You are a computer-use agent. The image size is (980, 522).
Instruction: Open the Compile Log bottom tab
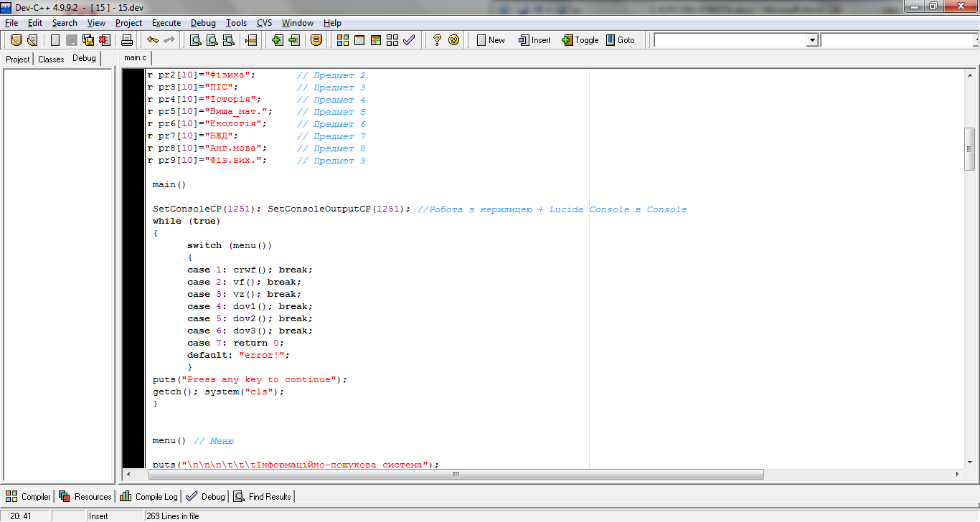[149, 496]
